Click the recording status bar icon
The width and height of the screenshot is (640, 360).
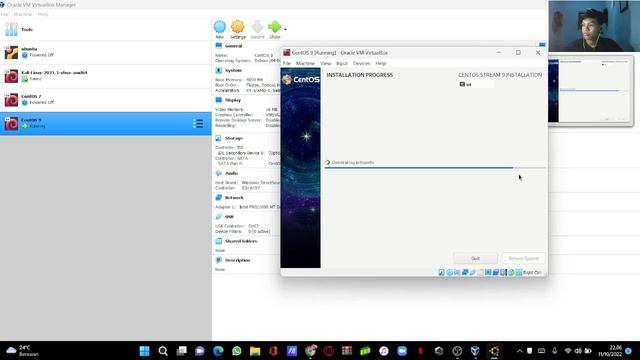click(x=496, y=272)
